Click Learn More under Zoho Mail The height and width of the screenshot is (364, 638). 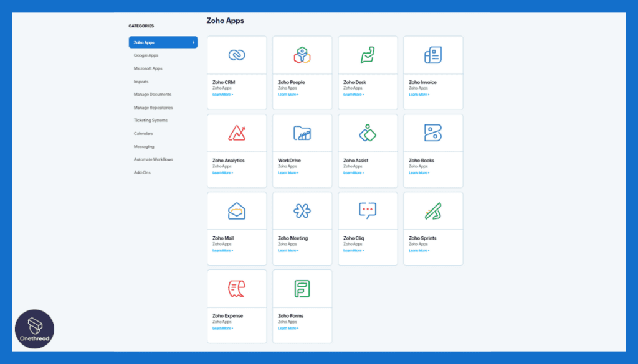coord(222,251)
